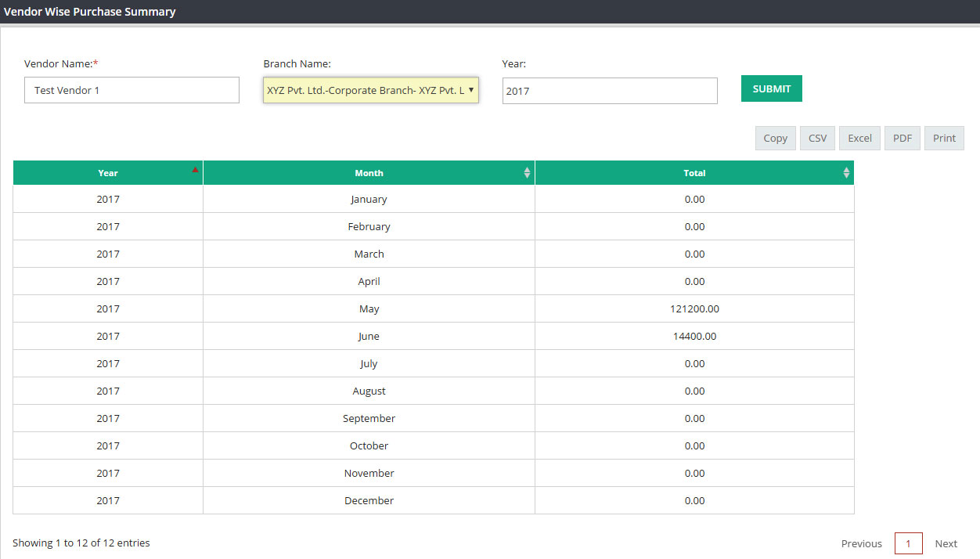Viewport: 980px width, 559px height.
Task: Click the Month column sort arrows icon
Action: point(527,173)
